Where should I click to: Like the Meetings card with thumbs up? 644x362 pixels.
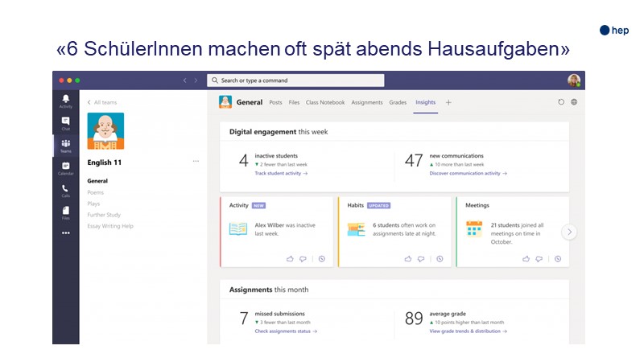[x=526, y=259]
